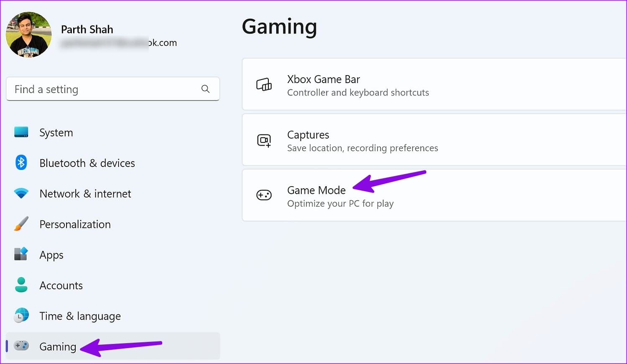Click the search magnifier icon
The height and width of the screenshot is (364, 627).
coord(205,89)
